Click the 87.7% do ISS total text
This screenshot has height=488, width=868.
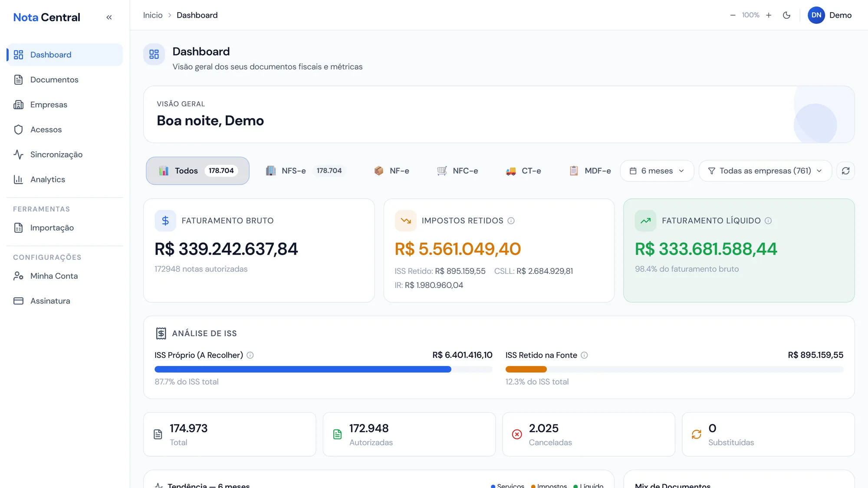click(x=187, y=382)
